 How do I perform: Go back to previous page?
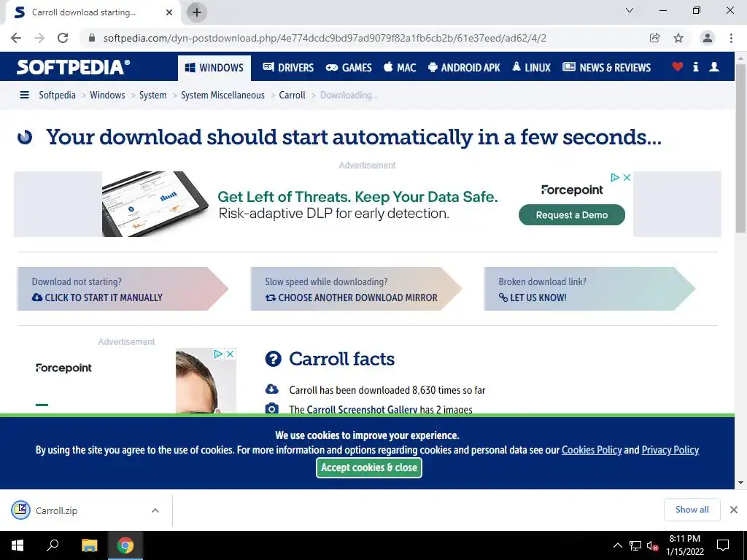(x=16, y=38)
